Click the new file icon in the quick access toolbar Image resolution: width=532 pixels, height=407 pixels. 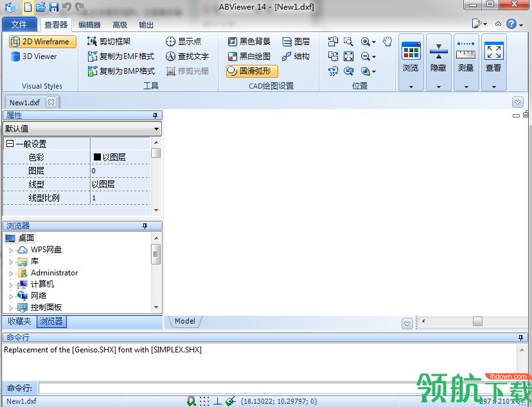point(28,7)
